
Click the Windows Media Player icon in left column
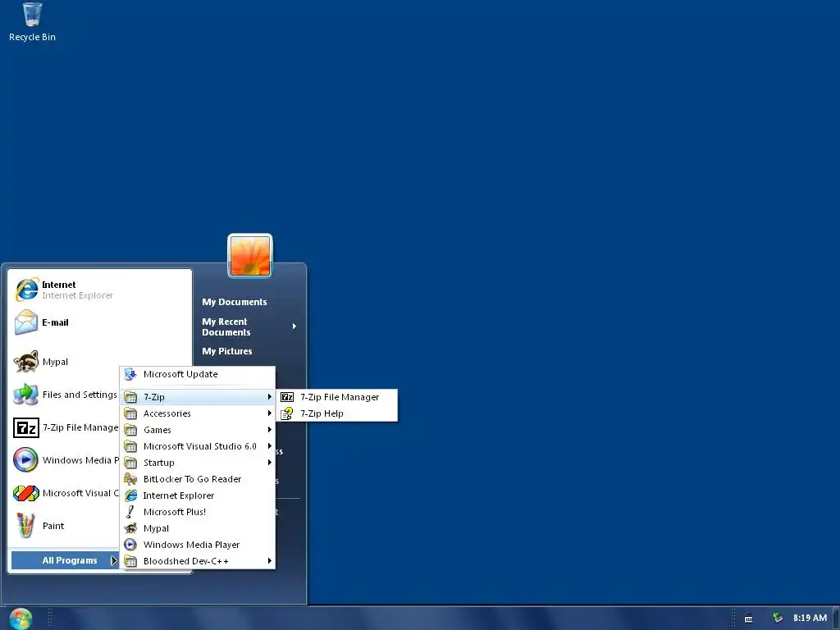(x=26, y=460)
